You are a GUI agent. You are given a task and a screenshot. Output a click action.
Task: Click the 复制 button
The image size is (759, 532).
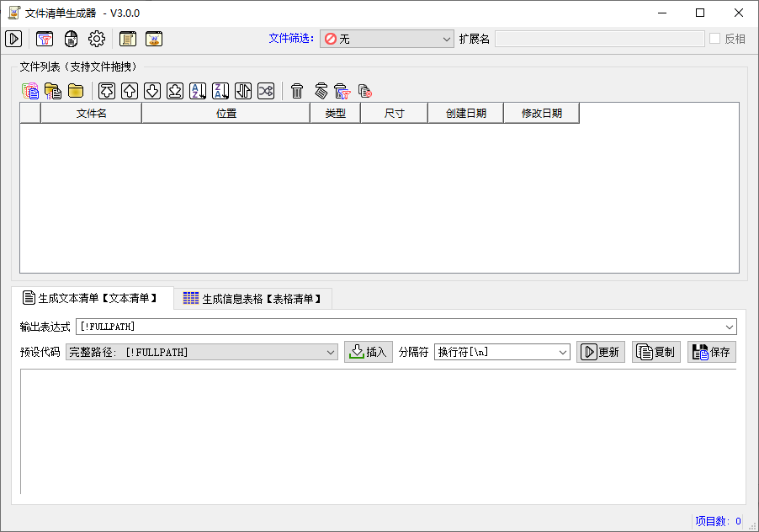[x=655, y=353]
